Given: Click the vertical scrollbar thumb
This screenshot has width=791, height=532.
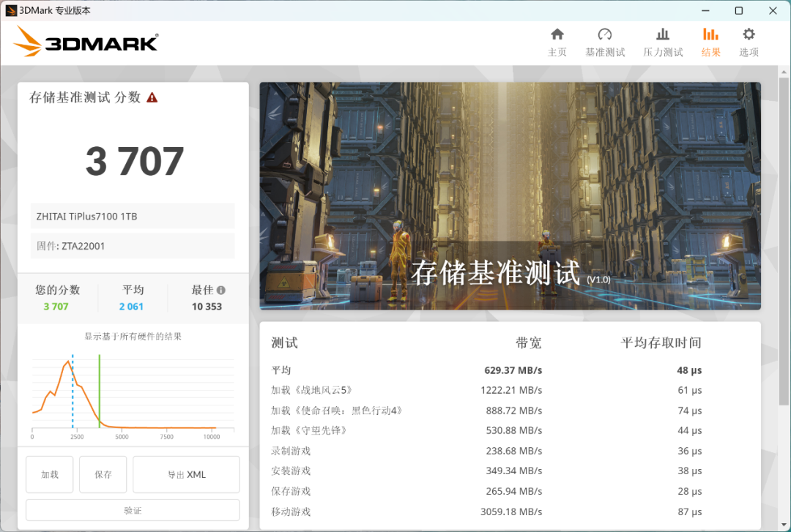Looking at the screenshot, I should click(784, 241).
